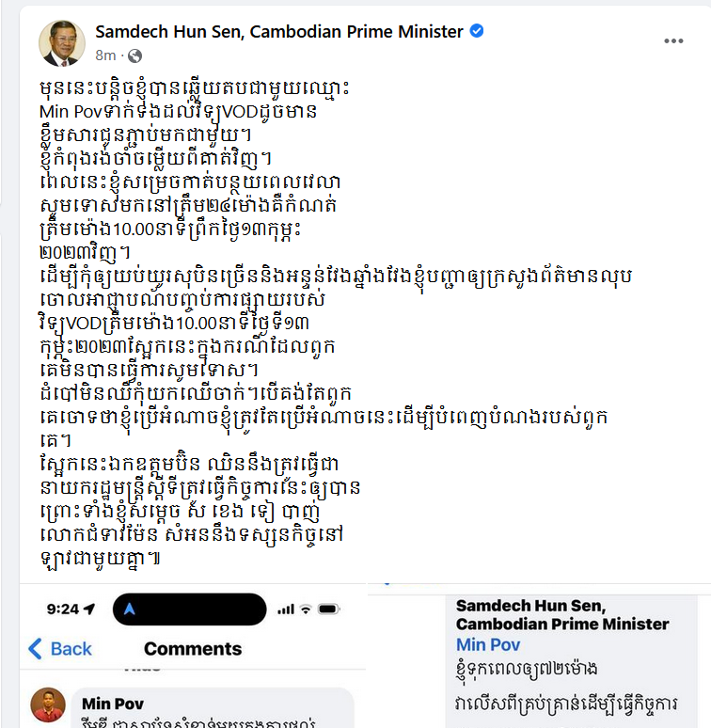The width and height of the screenshot is (711, 728).
Task: Open the blue Min Pov mention link
Action: [488, 644]
